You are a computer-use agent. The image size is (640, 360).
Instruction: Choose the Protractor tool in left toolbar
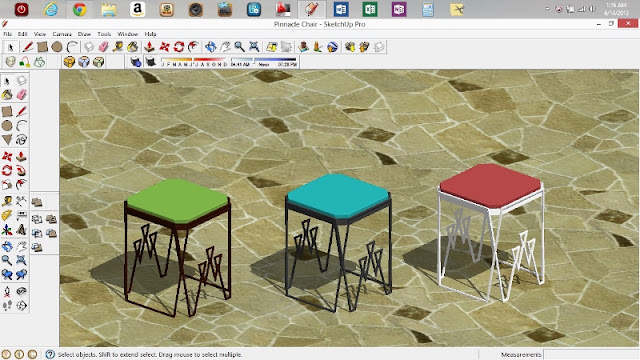point(7,216)
